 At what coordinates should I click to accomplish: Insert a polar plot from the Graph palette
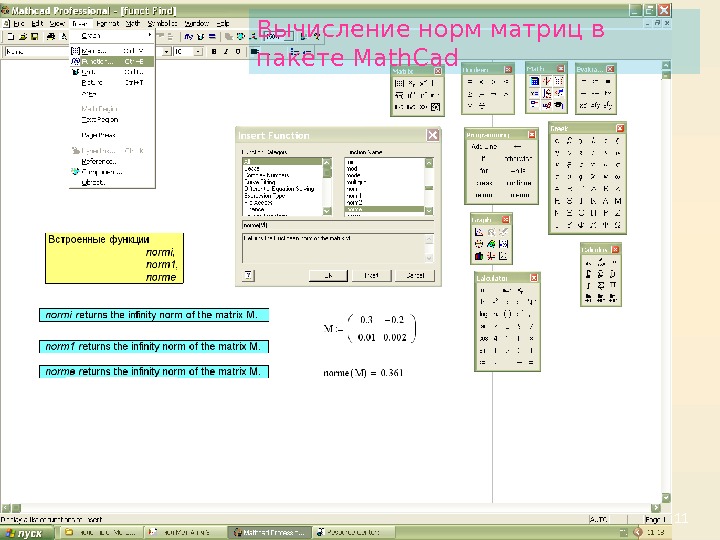coord(478,244)
